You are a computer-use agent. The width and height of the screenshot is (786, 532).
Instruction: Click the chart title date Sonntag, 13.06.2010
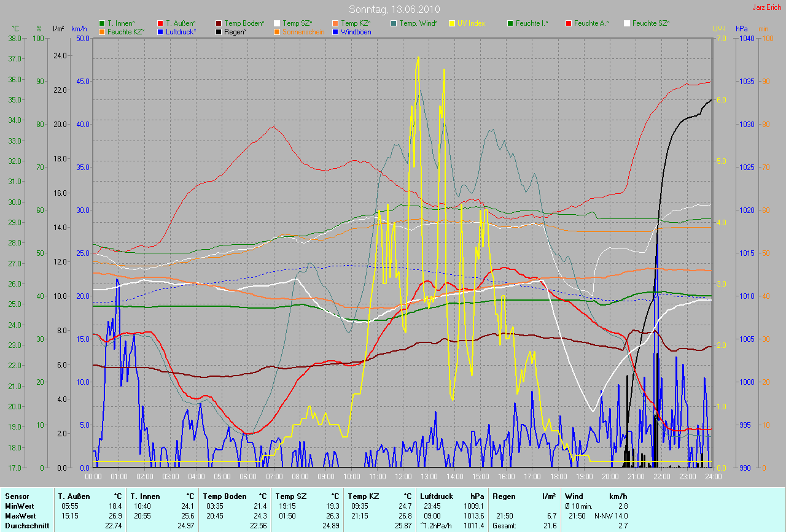[x=393, y=9]
